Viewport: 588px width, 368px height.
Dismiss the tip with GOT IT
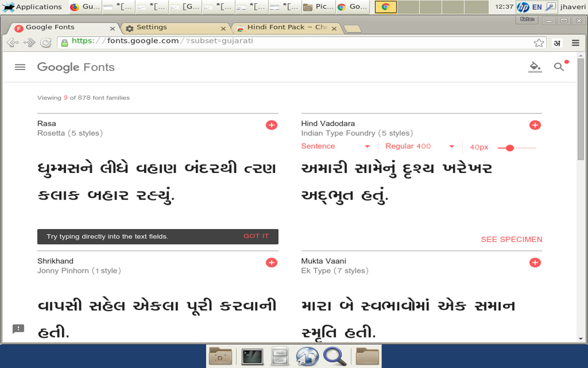click(256, 236)
